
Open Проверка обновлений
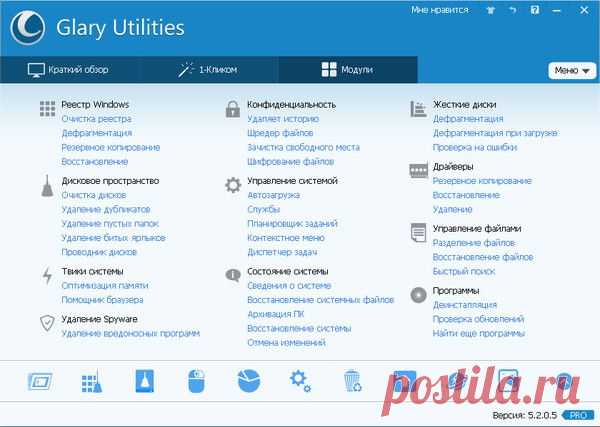(479, 319)
